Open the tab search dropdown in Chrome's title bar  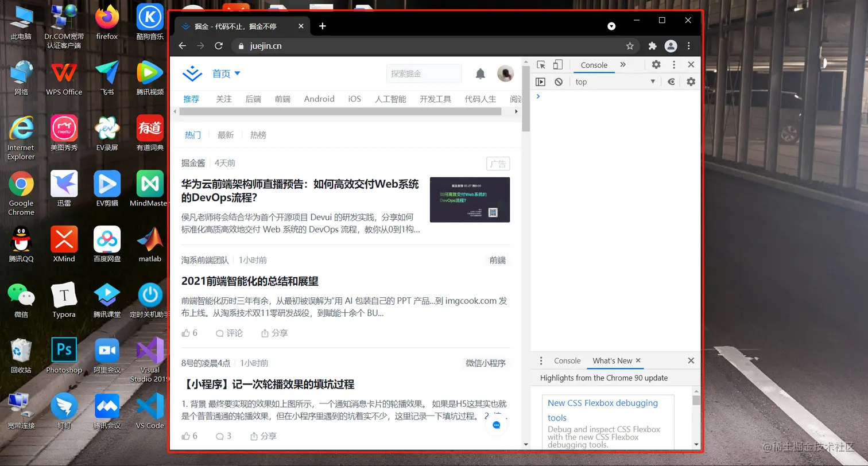coord(611,26)
